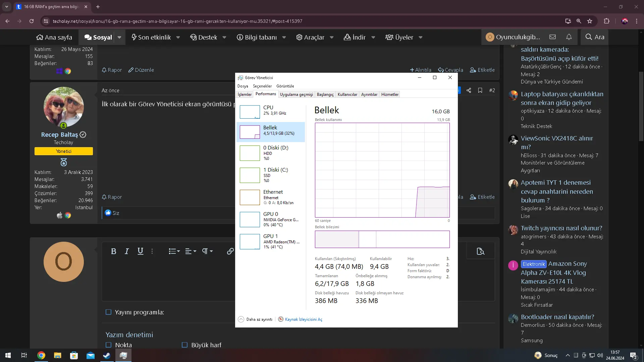Expand the Destek dropdown arrow
The height and width of the screenshot is (362, 644).
(x=224, y=37)
